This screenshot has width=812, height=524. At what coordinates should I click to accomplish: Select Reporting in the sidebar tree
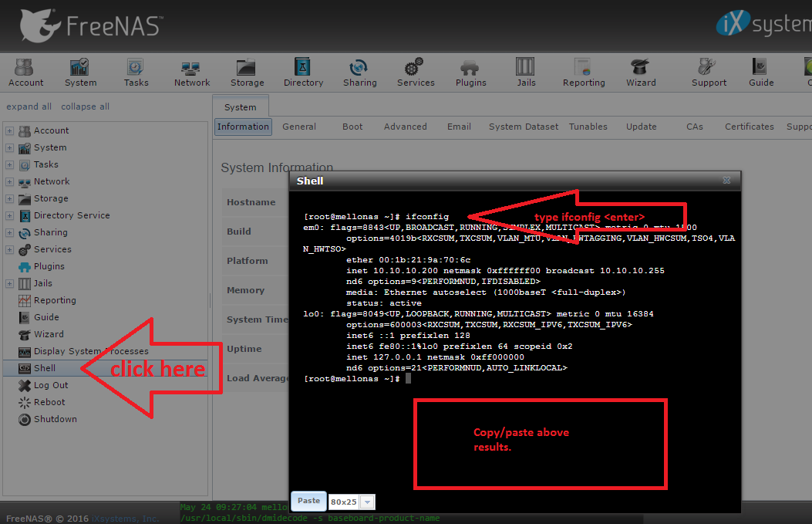55,300
